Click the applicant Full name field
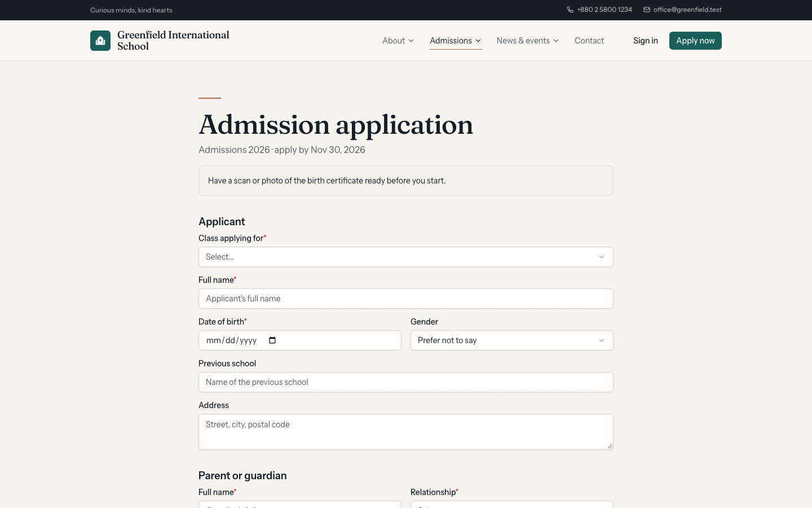This screenshot has height=508, width=812. (406, 299)
